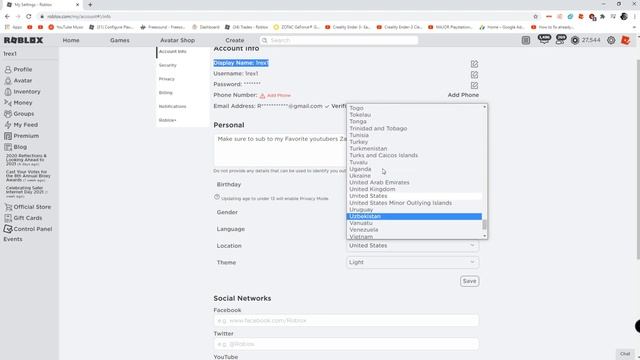Edit the Password with pencil icon
This screenshot has height=360, width=640.
point(474,85)
